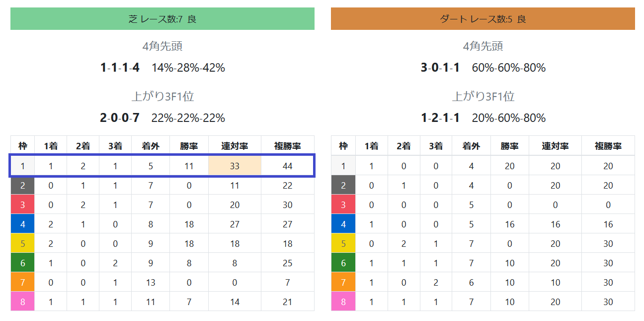
Task: Click the blue 枠 4 cell in turf table
Action: click(x=23, y=224)
